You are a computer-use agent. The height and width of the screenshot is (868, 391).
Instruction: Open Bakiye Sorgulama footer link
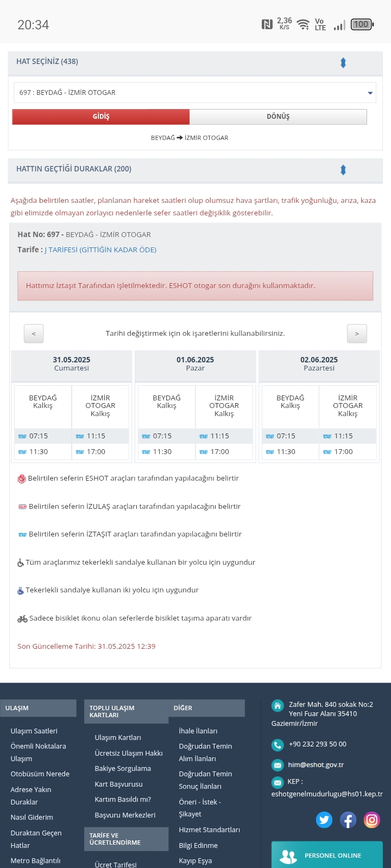pyautogui.click(x=123, y=769)
